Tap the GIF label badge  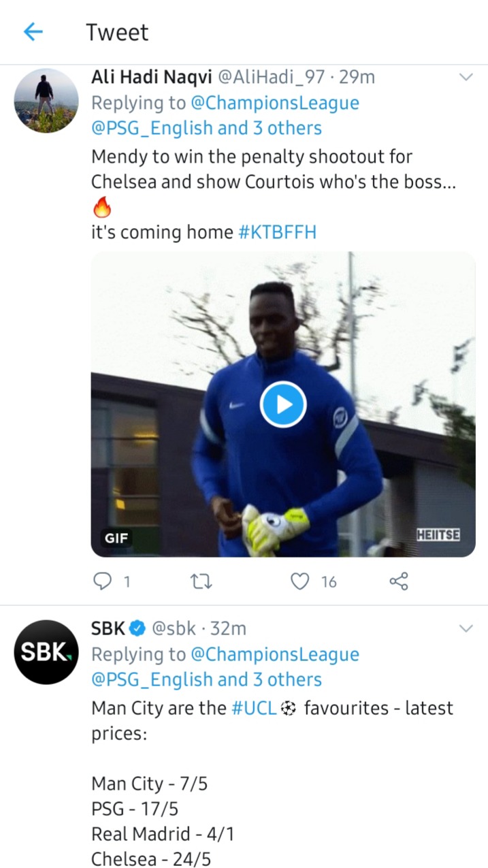pyautogui.click(x=116, y=539)
